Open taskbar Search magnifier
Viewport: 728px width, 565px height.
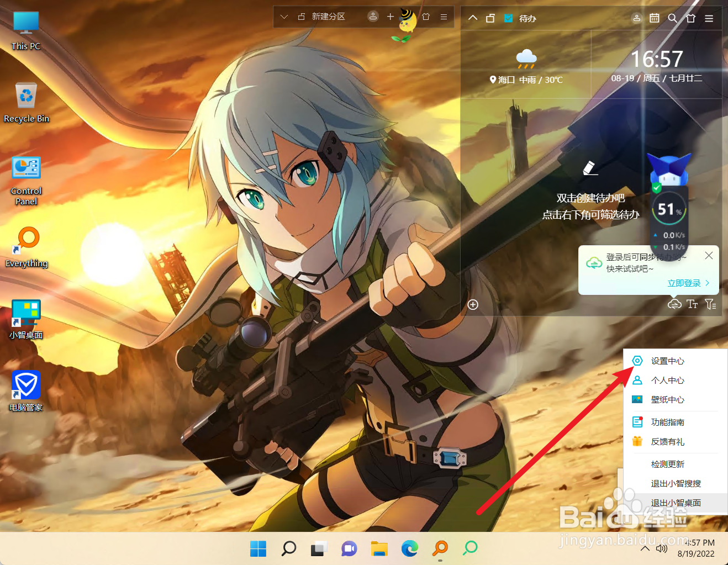(288, 548)
